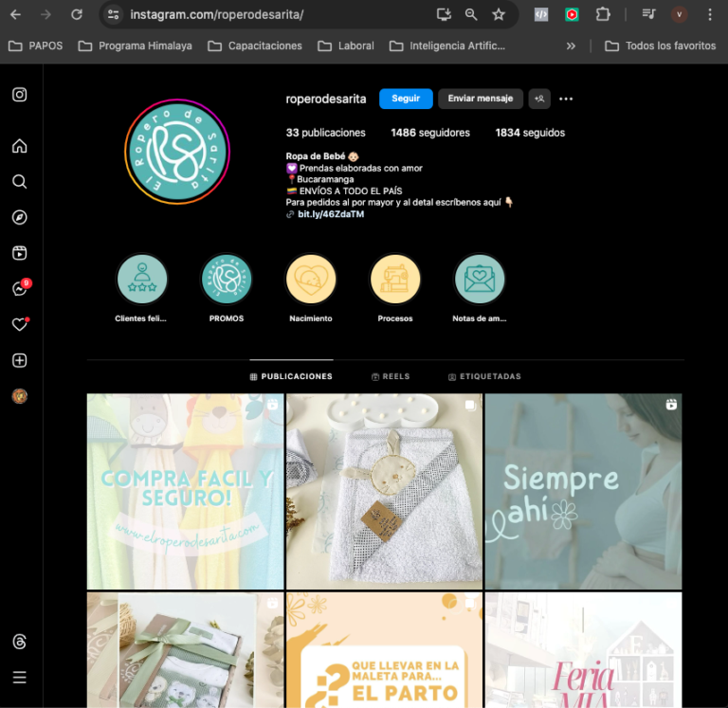Select the PUBLICACIONES tab
The height and width of the screenshot is (708, 728).
(291, 376)
